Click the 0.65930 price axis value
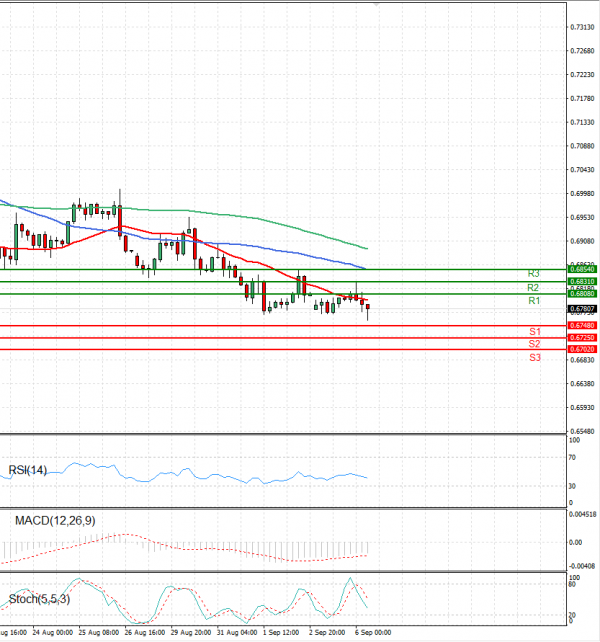This screenshot has height=642, width=600. 582,408
